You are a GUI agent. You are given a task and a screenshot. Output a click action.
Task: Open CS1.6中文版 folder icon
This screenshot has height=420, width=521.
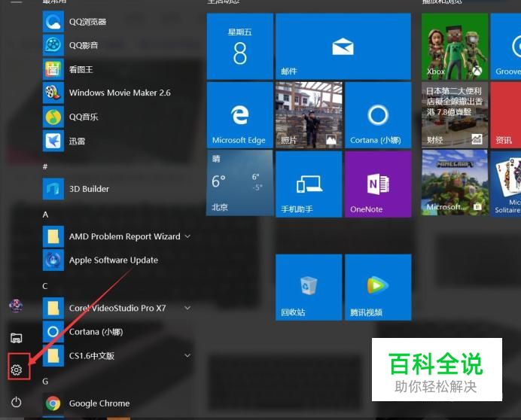53,355
